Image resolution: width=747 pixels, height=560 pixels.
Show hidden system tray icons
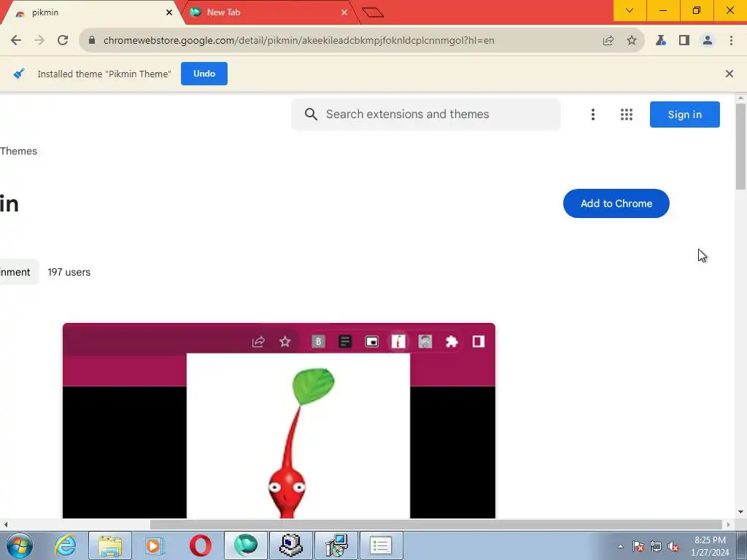(x=620, y=546)
